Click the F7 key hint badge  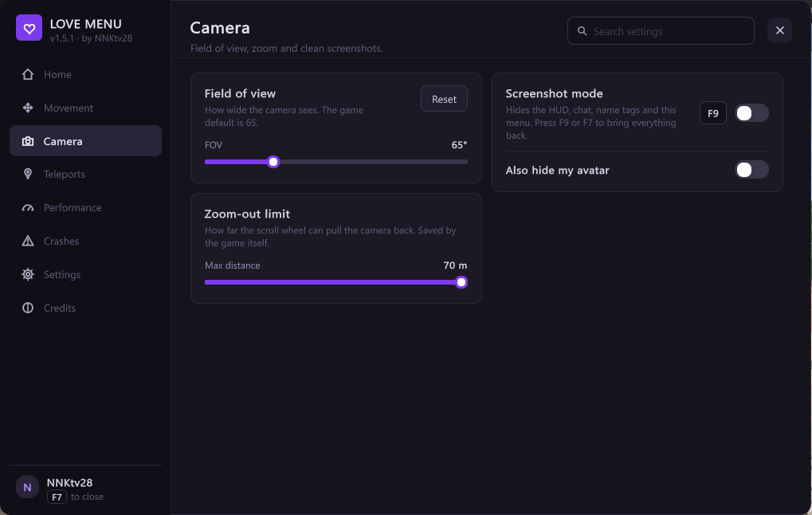[57, 497]
